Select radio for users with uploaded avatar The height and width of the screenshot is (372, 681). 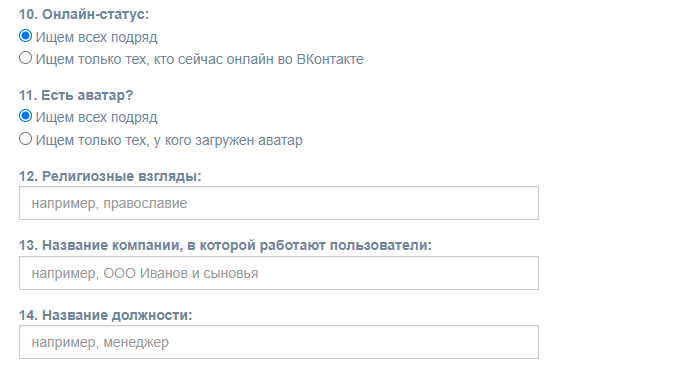pyautogui.click(x=26, y=139)
